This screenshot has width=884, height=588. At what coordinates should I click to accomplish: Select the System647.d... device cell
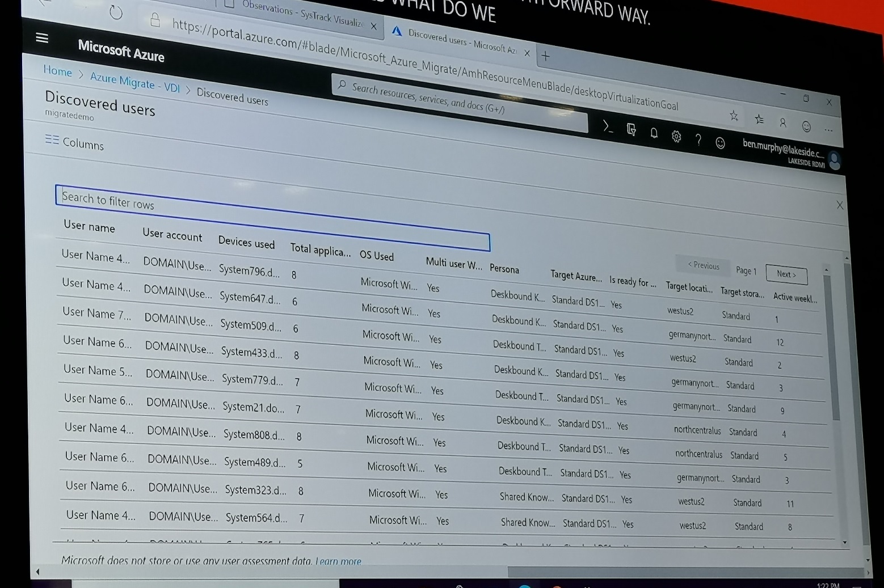point(250,298)
